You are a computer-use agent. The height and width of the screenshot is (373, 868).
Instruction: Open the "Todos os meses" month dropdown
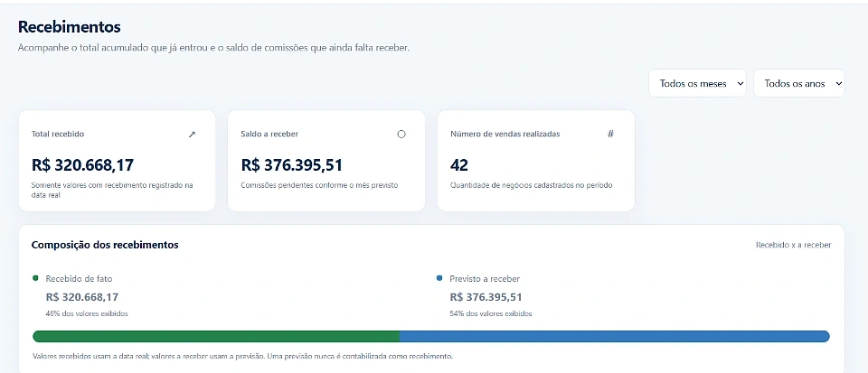697,83
